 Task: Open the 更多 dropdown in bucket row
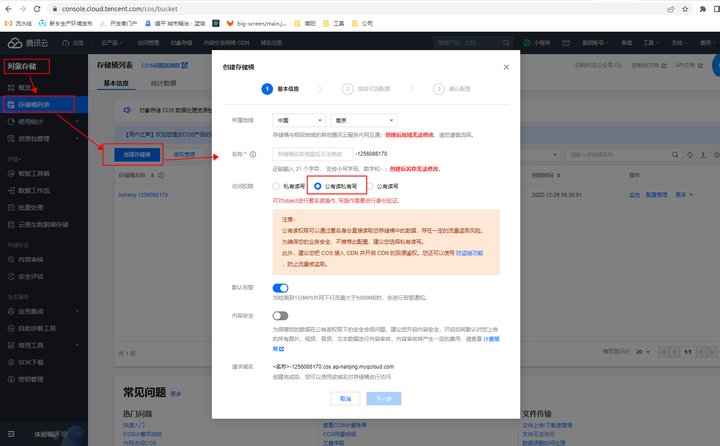pos(684,195)
